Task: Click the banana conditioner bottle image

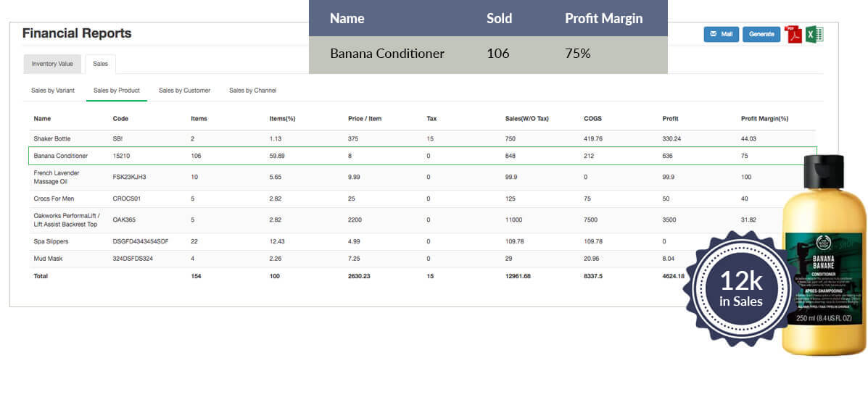Action: coord(824,254)
